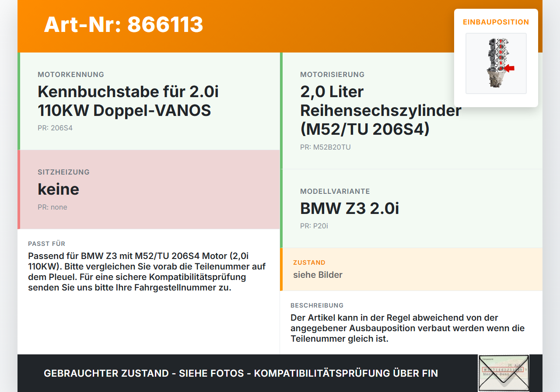Click the 'PR: 206S4' code

point(55,128)
